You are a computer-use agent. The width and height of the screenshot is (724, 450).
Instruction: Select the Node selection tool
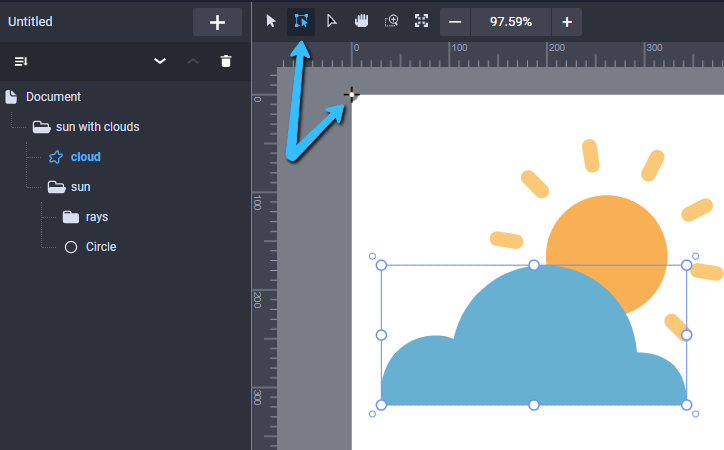click(x=331, y=21)
